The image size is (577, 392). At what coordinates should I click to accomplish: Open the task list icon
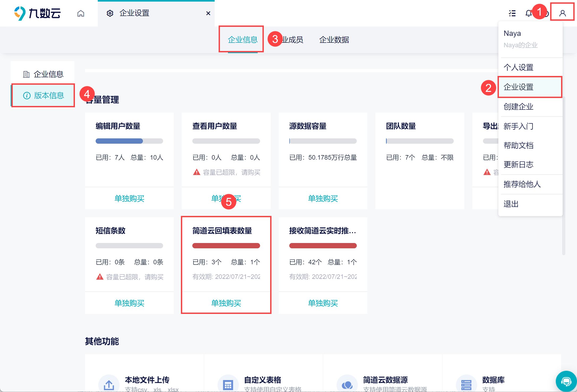click(512, 13)
